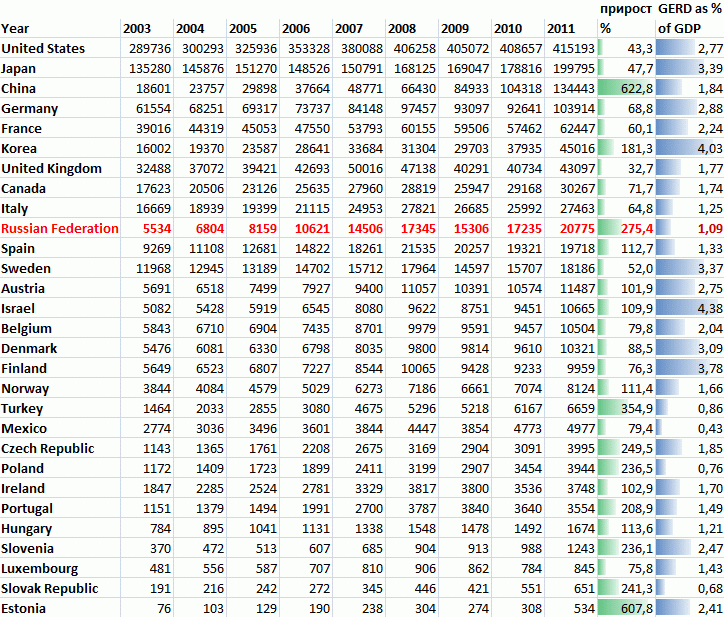Viewport: 724px width, 617px height.
Task: Select the 'Slovenia' row label
Action: click(27, 549)
